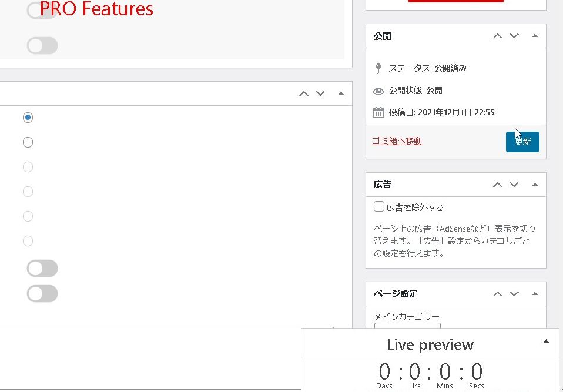
Task: Select the second radio button option
Action: [x=28, y=142]
